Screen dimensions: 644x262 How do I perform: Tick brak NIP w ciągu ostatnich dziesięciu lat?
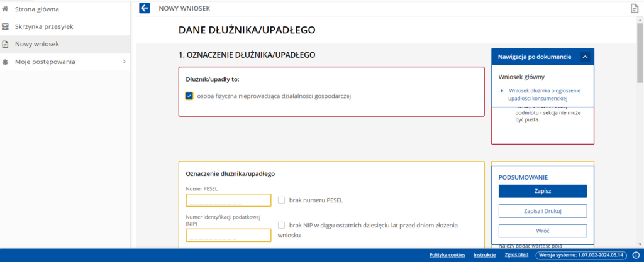point(281,225)
